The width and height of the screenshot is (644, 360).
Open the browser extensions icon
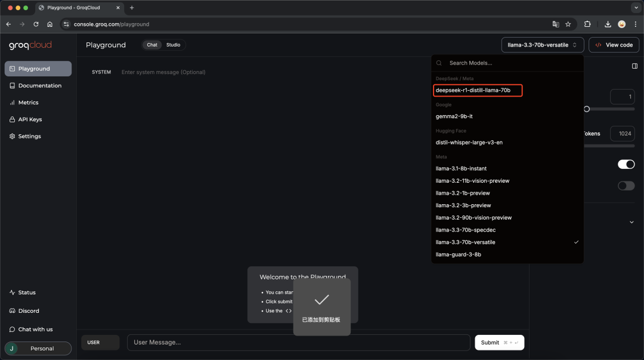587,24
